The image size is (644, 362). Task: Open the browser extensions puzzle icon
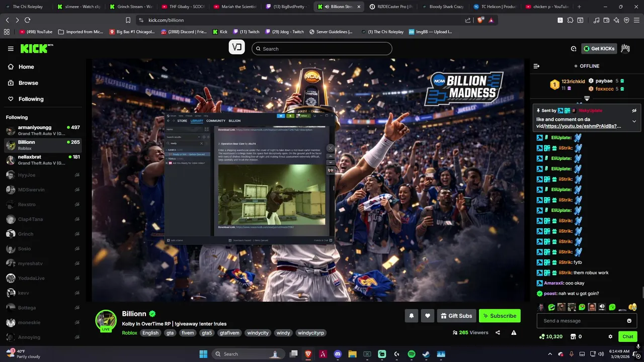click(x=570, y=20)
